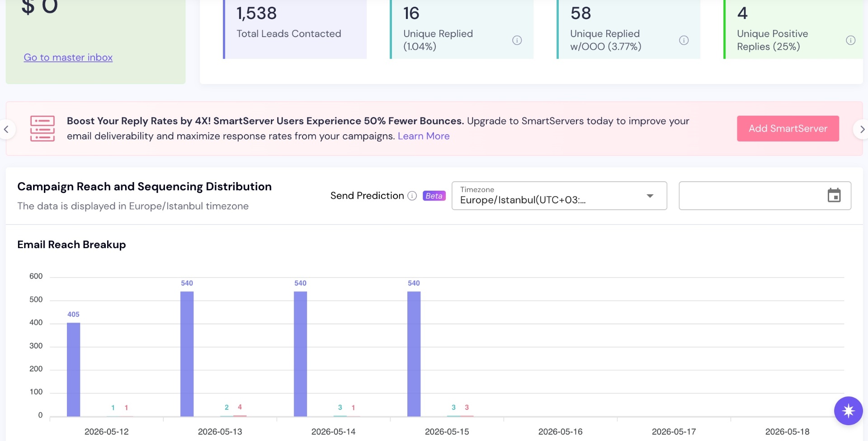The image size is (868, 441).
Task: Click info icon beside Unique Replied w/OOO
Action: (x=684, y=40)
